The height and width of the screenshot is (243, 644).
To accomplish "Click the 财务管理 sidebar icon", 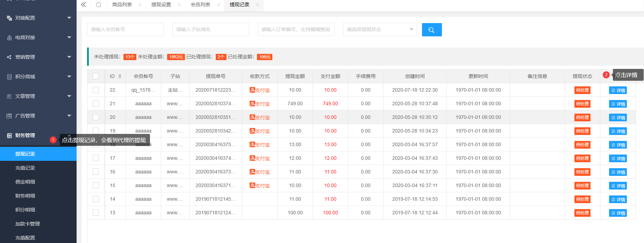I will [x=9, y=135].
